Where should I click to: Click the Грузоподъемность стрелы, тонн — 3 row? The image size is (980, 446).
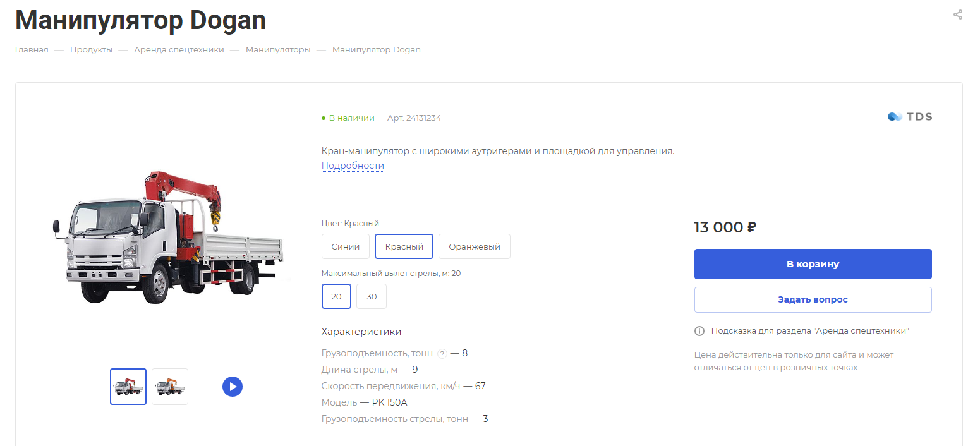click(404, 419)
